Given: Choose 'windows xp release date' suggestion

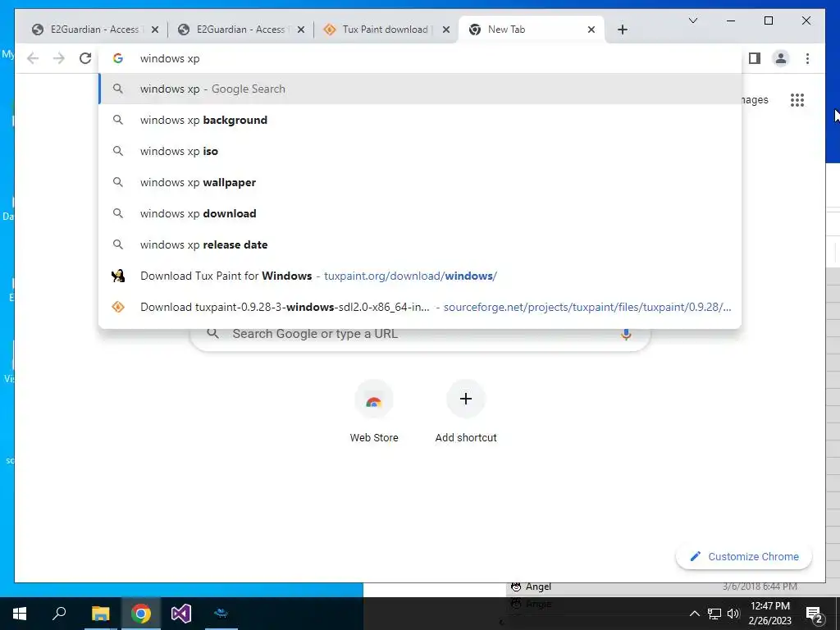Looking at the screenshot, I should (x=421, y=244).
